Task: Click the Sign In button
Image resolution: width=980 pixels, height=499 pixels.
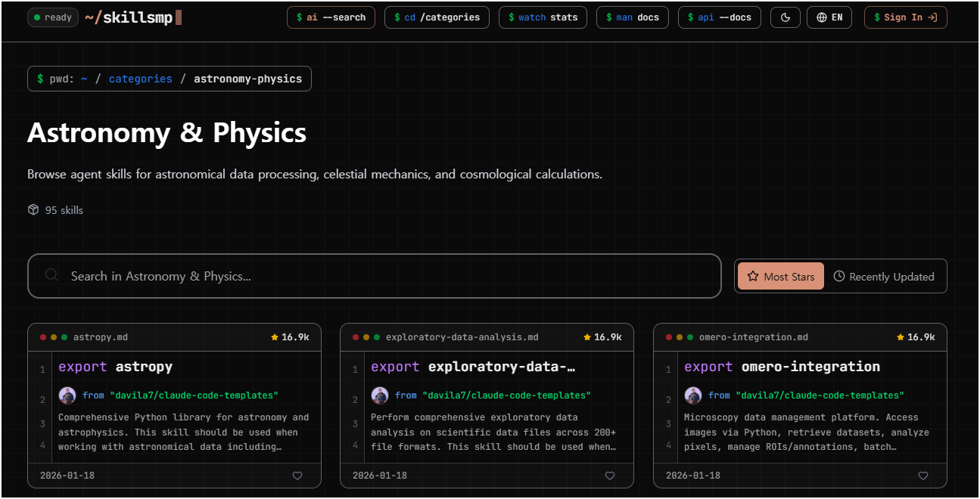Action: click(905, 17)
